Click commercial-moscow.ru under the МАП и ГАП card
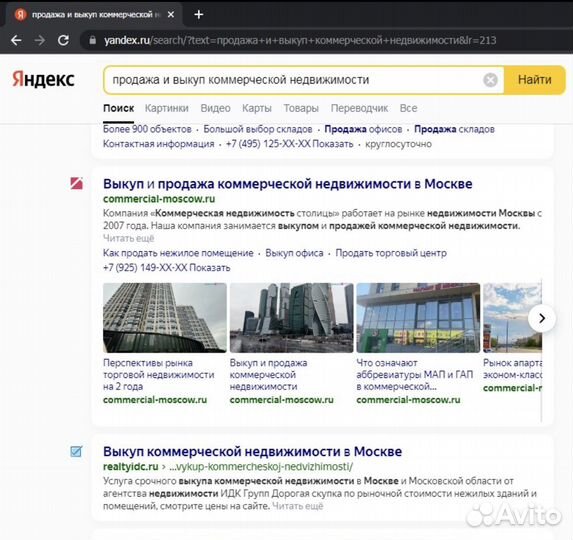This screenshot has width=573, height=540. click(x=408, y=400)
